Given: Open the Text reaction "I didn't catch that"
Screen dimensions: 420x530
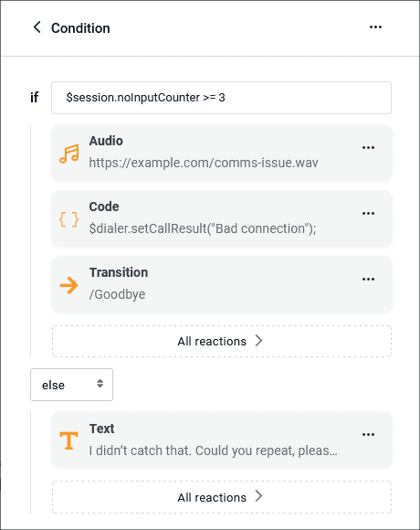Looking at the screenshot, I should click(222, 440).
